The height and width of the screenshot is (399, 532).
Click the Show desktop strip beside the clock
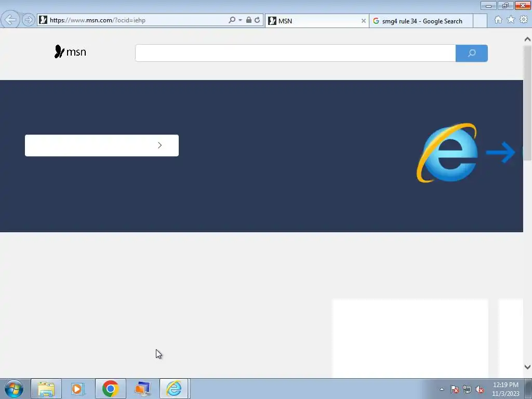528,389
